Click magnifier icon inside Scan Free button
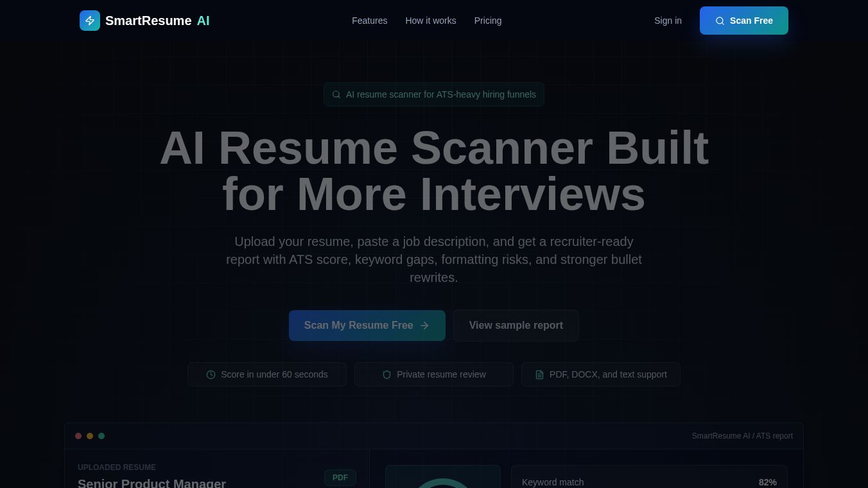This screenshot has width=868, height=488. pyautogui.click(x=720, y=21)
